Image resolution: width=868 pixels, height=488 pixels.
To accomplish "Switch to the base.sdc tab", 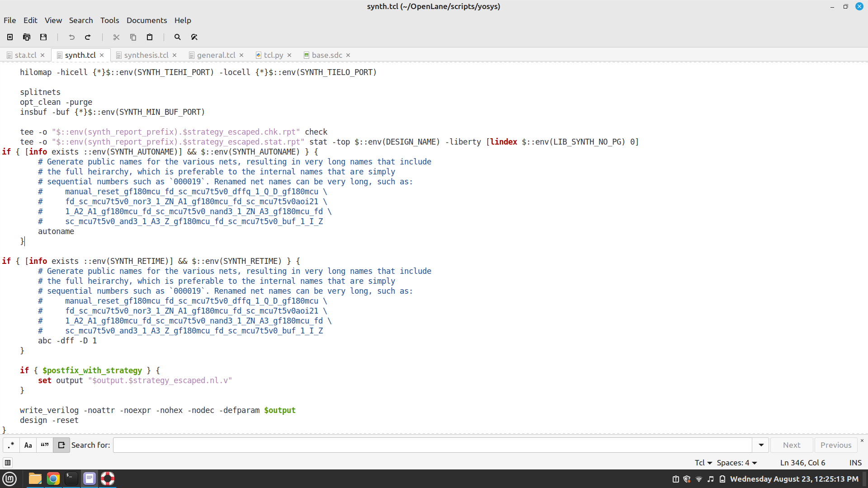I will [x=326, y=55].
